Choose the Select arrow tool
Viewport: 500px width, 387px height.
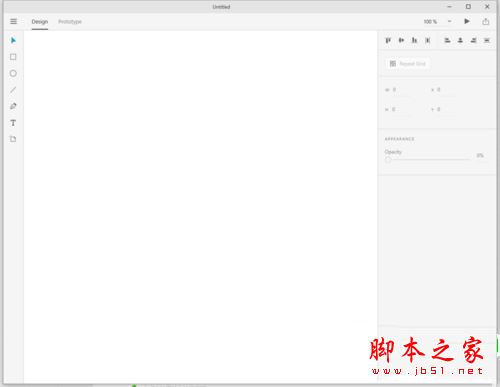point(13,40)
